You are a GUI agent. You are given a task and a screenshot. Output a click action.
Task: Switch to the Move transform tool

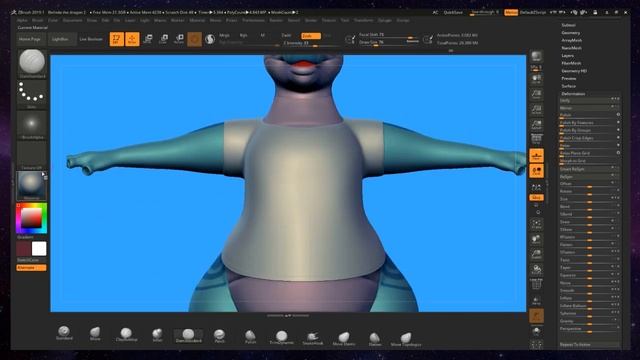148,39
